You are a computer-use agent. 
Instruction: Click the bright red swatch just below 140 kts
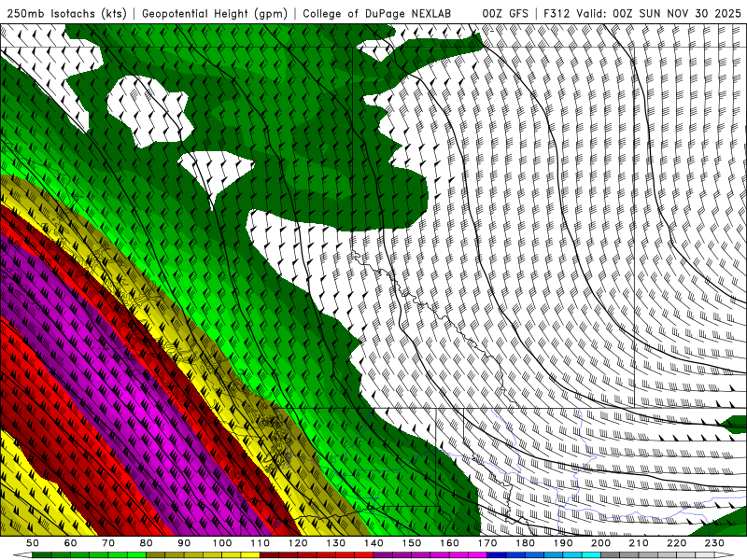(x=364, y=554)
